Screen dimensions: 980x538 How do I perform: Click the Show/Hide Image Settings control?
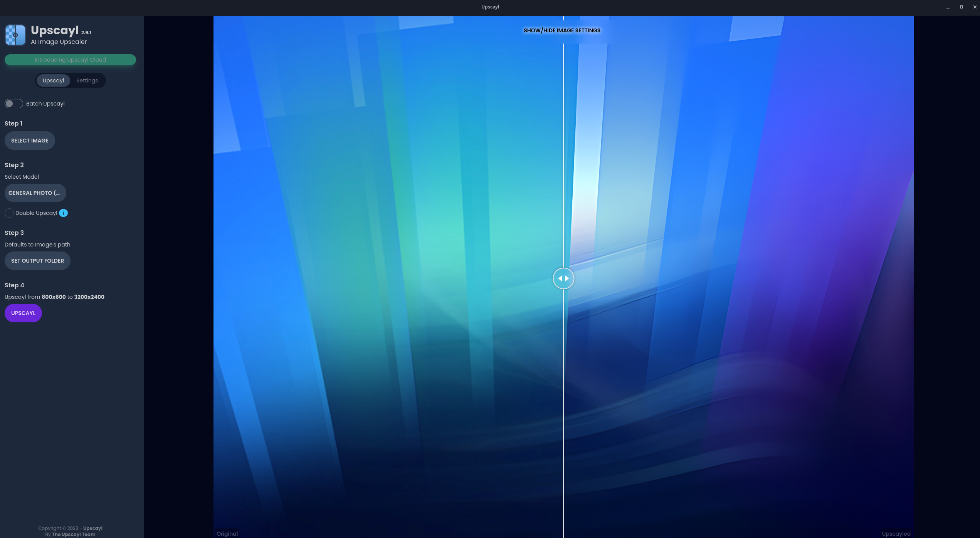[562, 30]
